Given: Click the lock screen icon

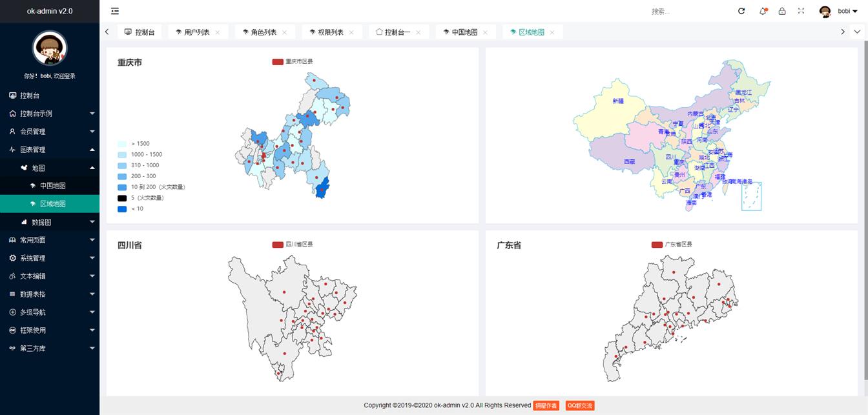Looking at the screenshot, I should pos(782,11).
